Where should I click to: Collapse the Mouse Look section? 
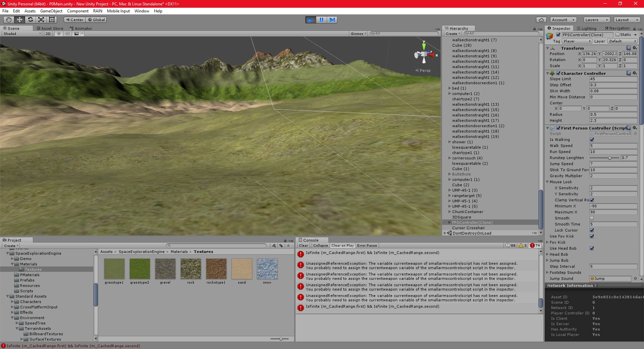(547, 182)
